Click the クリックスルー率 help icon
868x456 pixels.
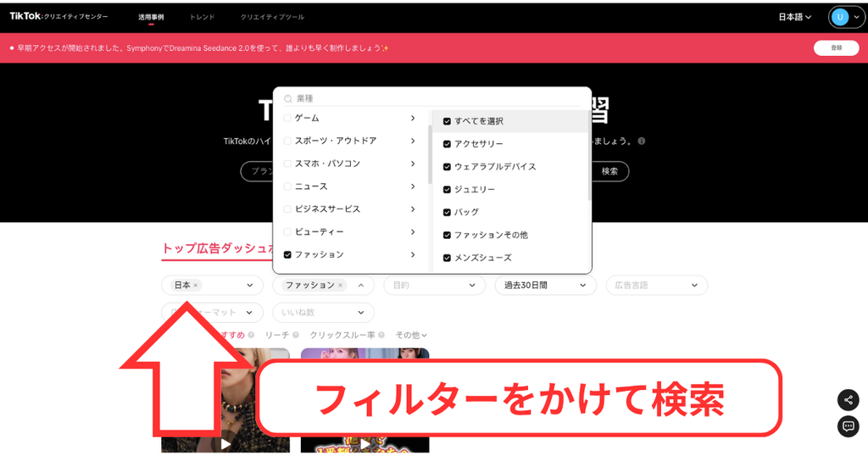tap(381, 335)
